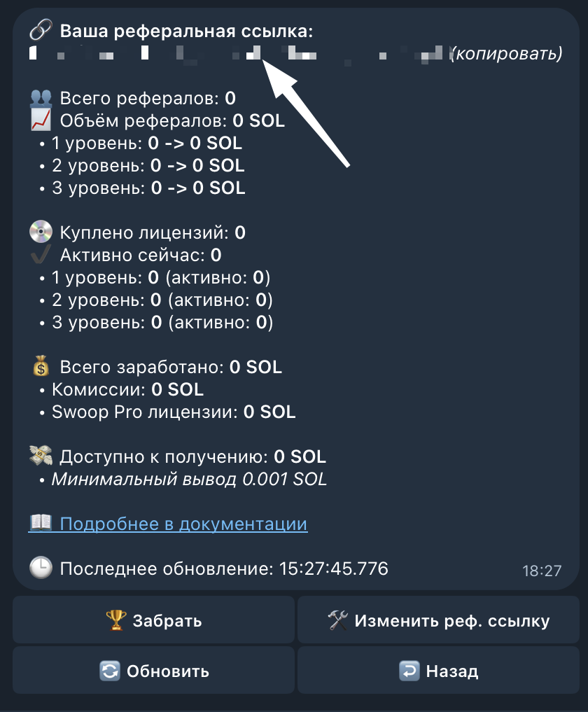Click the Минимальный вывод 0.001 SOL text
The height and width of the screenshot is (712, 588).
pyautogui.click(x=189, y=479)
